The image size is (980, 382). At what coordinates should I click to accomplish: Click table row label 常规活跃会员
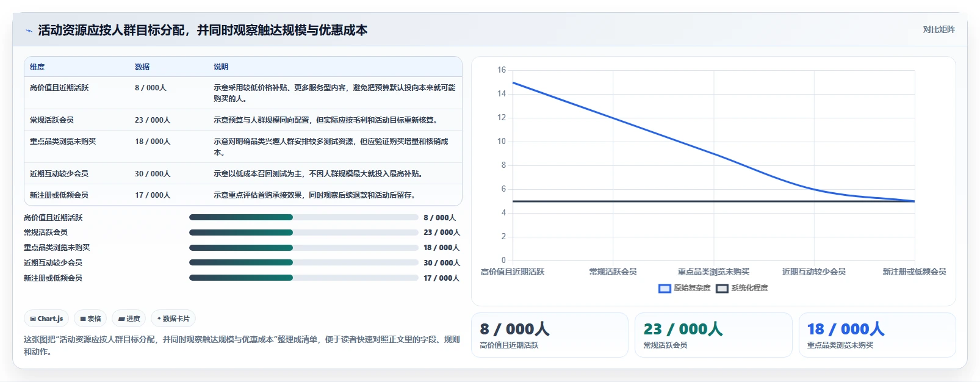[52, 120]
